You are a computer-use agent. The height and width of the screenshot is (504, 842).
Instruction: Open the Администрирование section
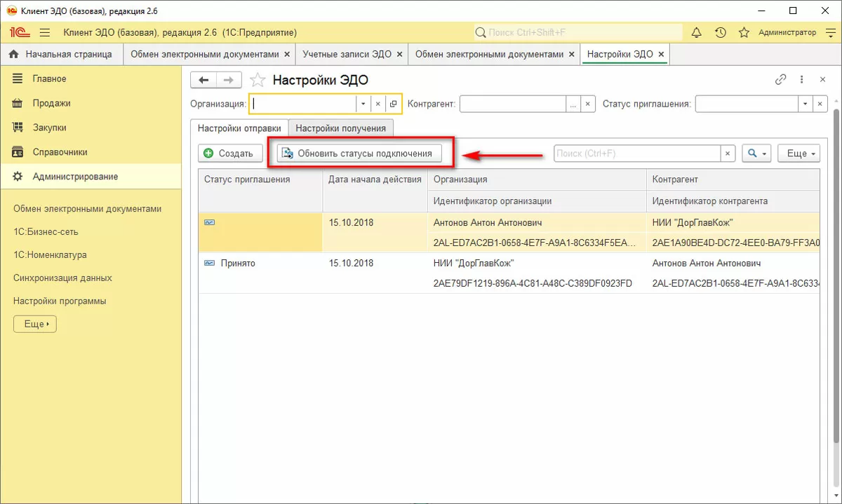coord(91,177)
